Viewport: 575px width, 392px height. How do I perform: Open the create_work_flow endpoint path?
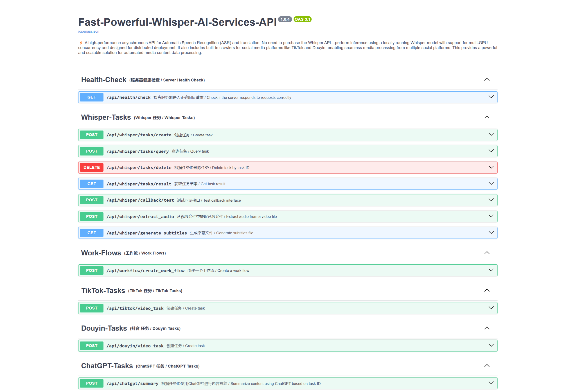tap(145, 270)
